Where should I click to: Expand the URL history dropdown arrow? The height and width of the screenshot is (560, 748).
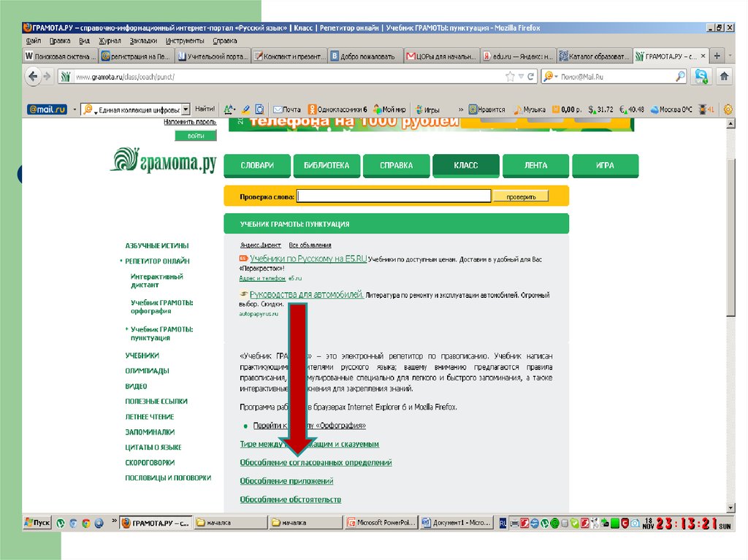[x=521, y=77]
